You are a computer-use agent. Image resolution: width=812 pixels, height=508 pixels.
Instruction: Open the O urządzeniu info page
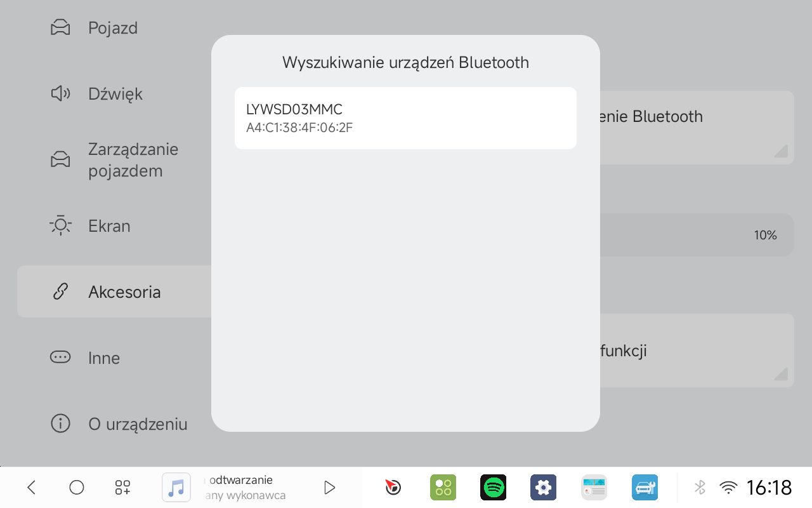137,424
